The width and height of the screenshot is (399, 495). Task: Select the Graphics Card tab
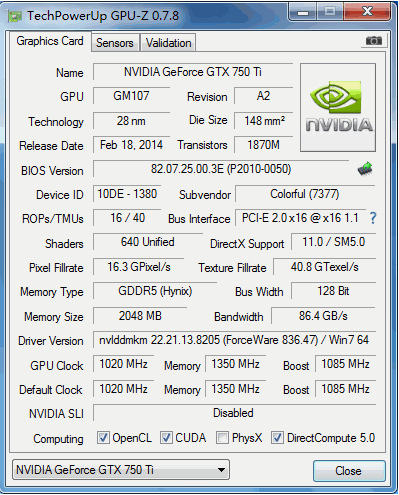tap(50, 41)
